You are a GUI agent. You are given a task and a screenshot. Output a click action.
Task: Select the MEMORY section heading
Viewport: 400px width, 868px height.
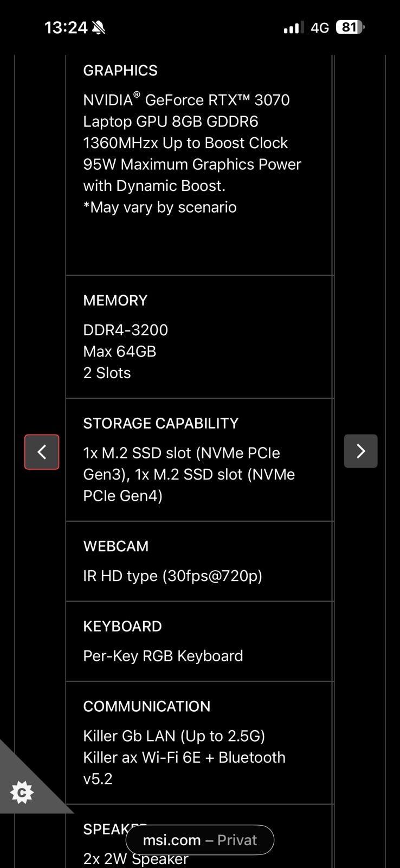point(115,301)
